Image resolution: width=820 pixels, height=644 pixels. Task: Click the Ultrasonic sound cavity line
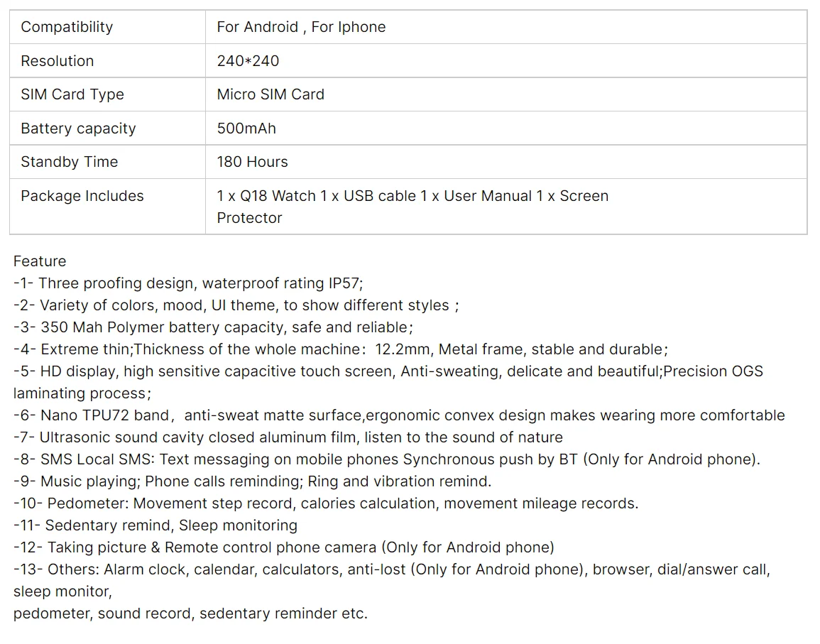click(288, 437)
